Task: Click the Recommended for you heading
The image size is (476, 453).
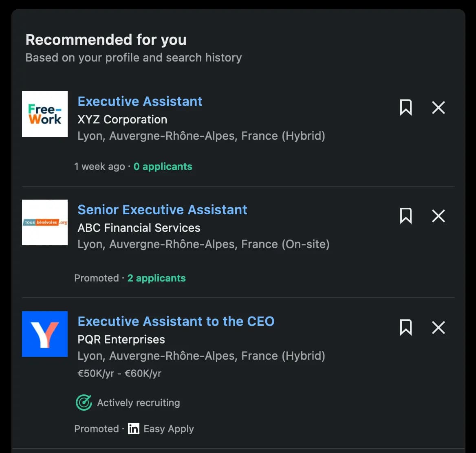Action: tap(106, 40)
